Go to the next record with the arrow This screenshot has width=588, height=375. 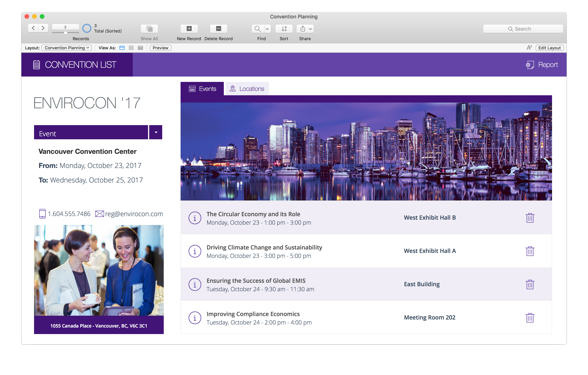pyautogui.click(x=43, y=28)
